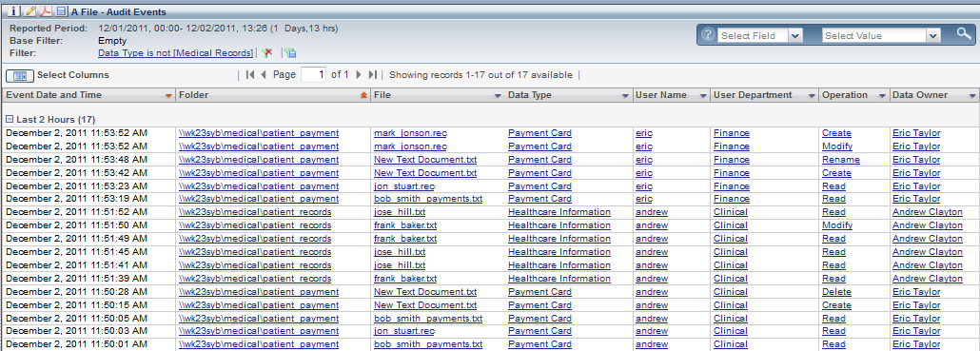980x351 pixels.
Task: Click user andrew in 11:51:39 AM row
Action: [651, 279]
